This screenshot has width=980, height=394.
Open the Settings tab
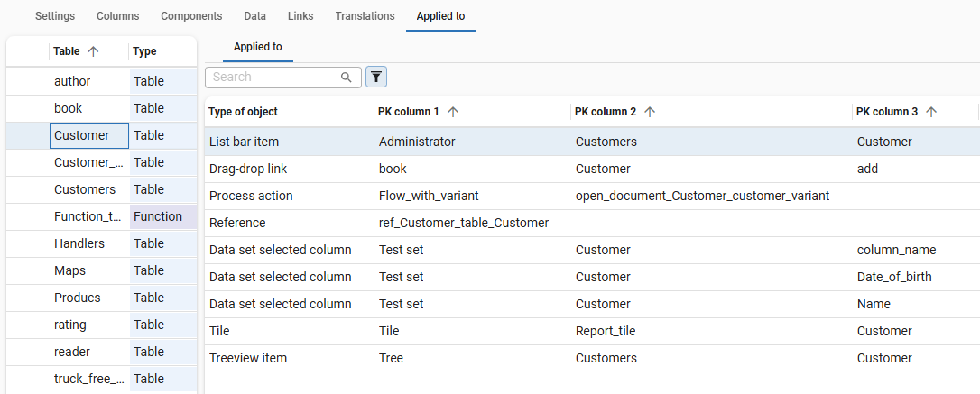55,16
